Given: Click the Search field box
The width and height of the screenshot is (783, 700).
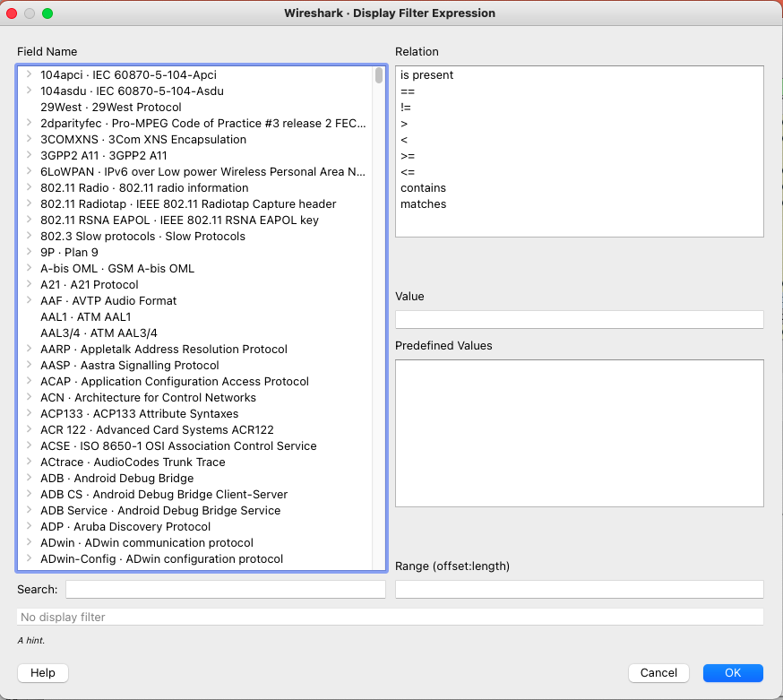Looking at the screenshot, I should click(x=225, y=590).
